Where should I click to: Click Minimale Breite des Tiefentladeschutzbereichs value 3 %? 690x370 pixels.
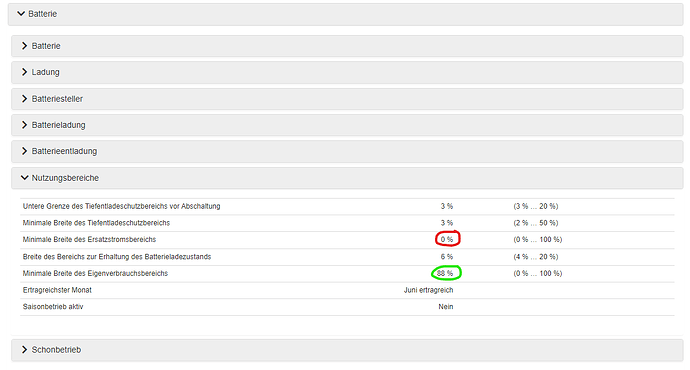point(447,223)
